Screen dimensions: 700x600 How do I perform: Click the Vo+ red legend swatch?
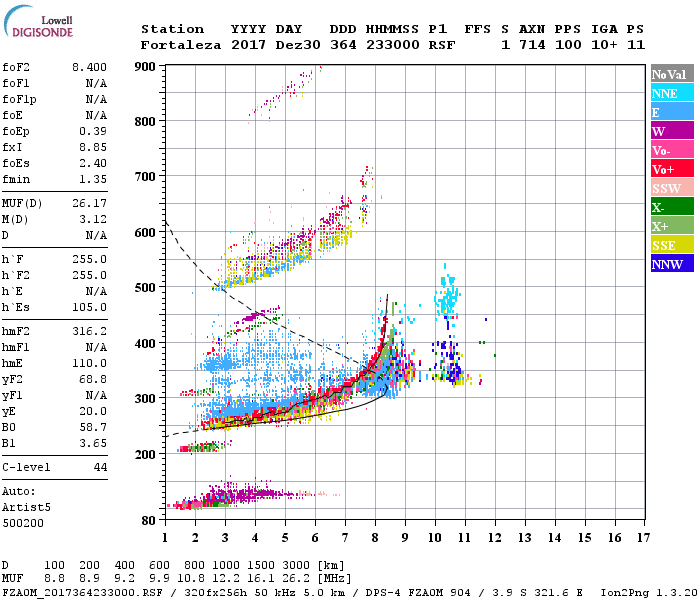point(672,169)
